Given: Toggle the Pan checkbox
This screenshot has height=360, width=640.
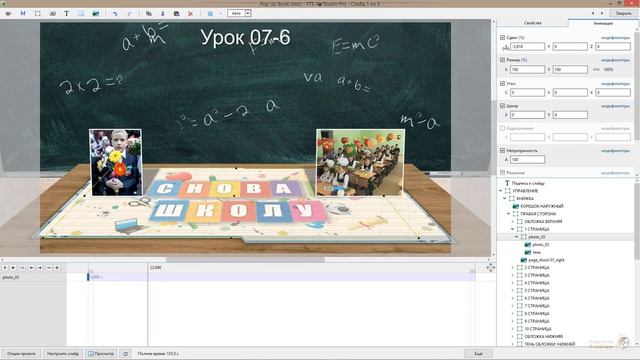Looking at the screenshot, I should click(502, 37).
